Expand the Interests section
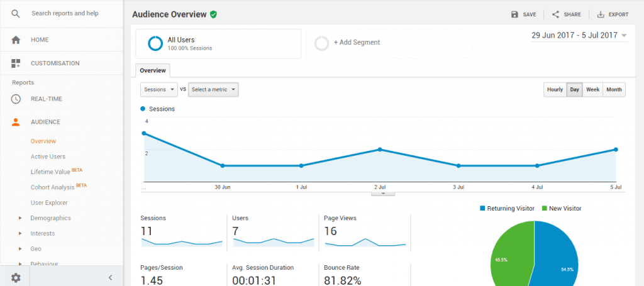 [20, 233]
